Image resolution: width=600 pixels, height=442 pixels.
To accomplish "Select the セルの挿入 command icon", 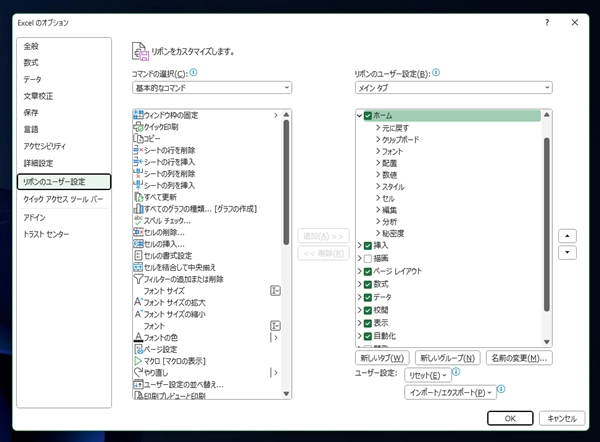I will [x=138, y=244].
